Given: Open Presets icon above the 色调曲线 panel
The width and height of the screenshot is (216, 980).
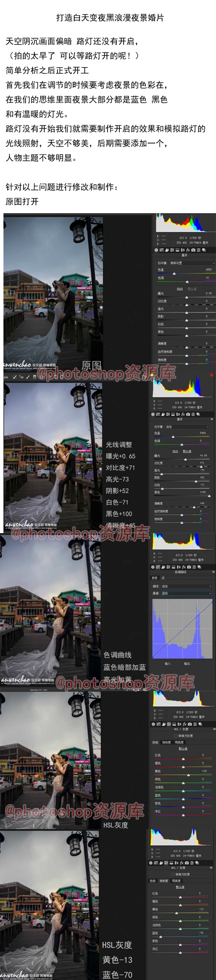Looking at the screenshot, I should click(194, 567).
